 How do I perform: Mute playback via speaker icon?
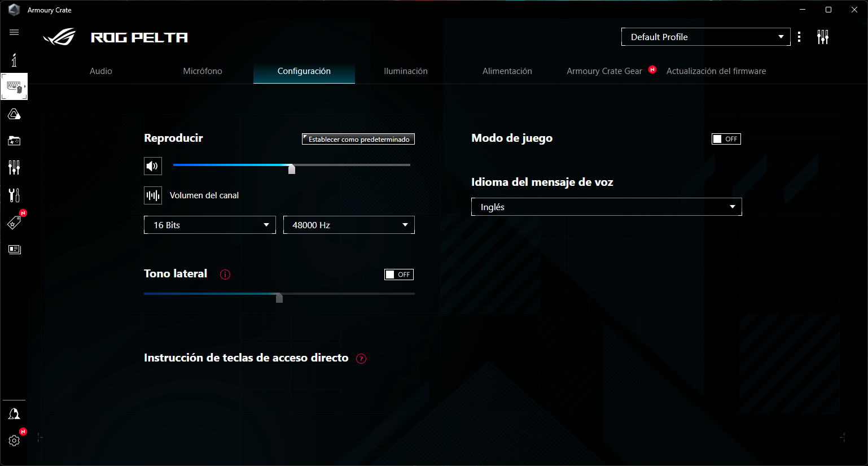click(153, 166)
